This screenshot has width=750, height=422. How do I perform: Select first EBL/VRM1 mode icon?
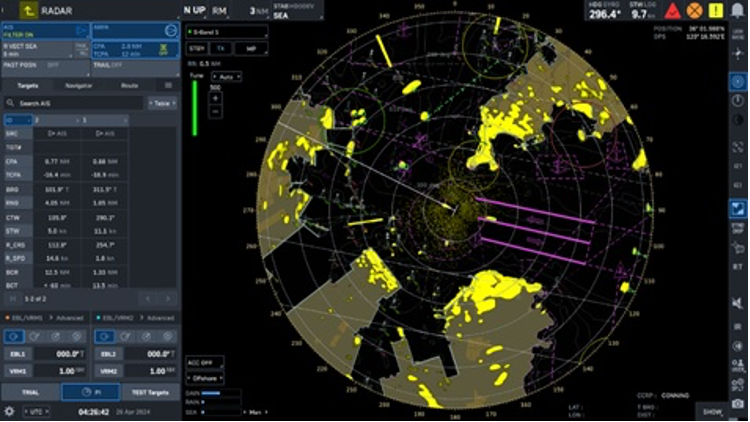14,336
